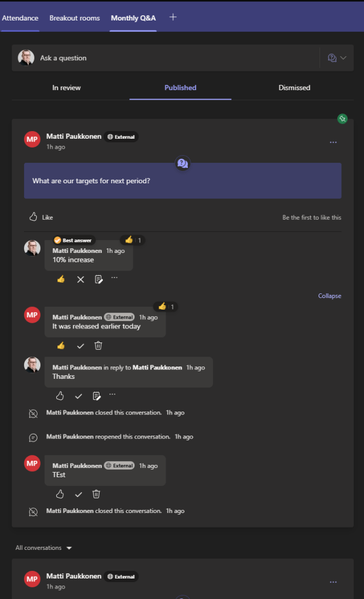
Task: Toggle thumbs up on 10% increase reply
Action: [61, 279]
